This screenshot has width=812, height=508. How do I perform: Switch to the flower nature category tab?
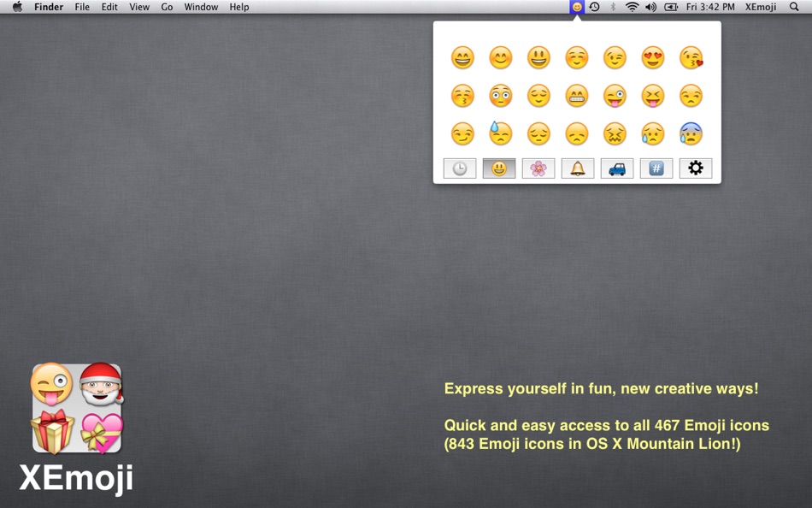(538, 168)
